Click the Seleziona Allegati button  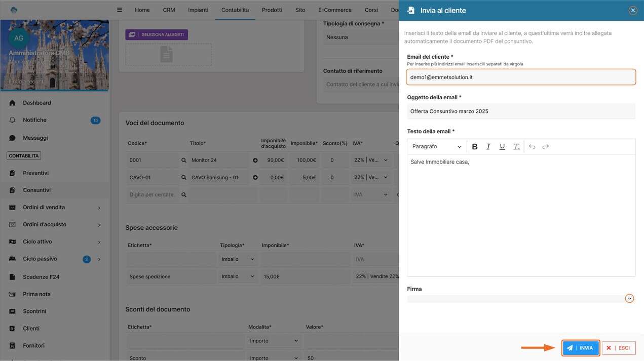tap(157, 34)
